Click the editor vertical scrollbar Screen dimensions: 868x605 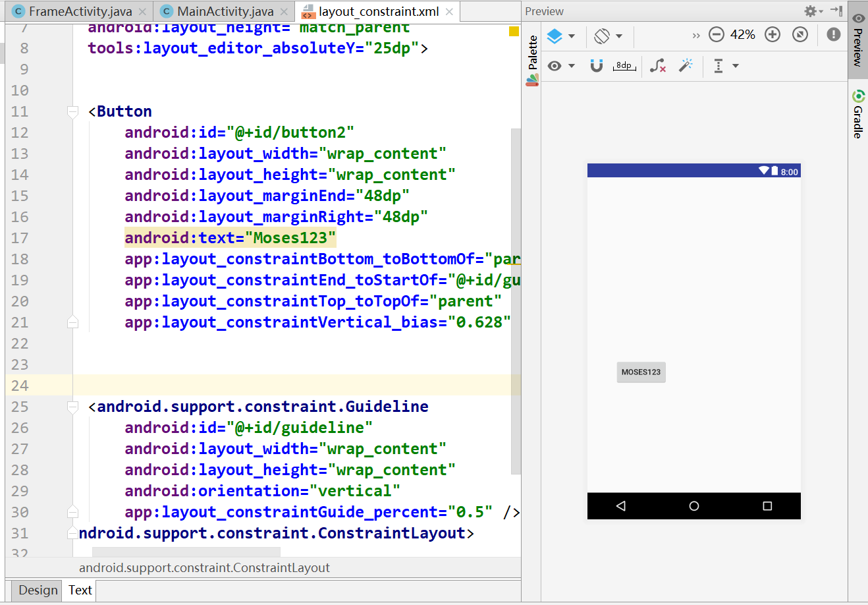[x=516, y=300]
